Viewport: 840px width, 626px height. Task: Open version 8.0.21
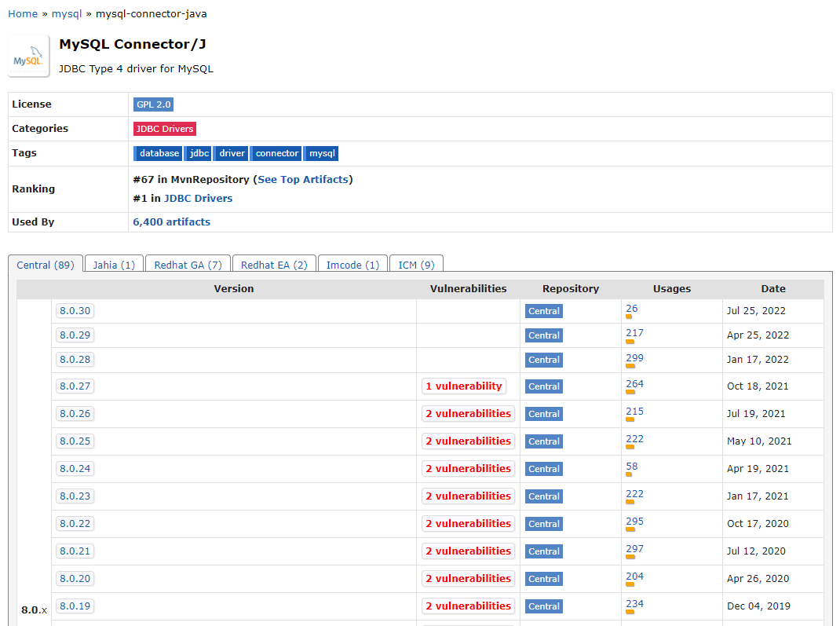pos(75,551)
